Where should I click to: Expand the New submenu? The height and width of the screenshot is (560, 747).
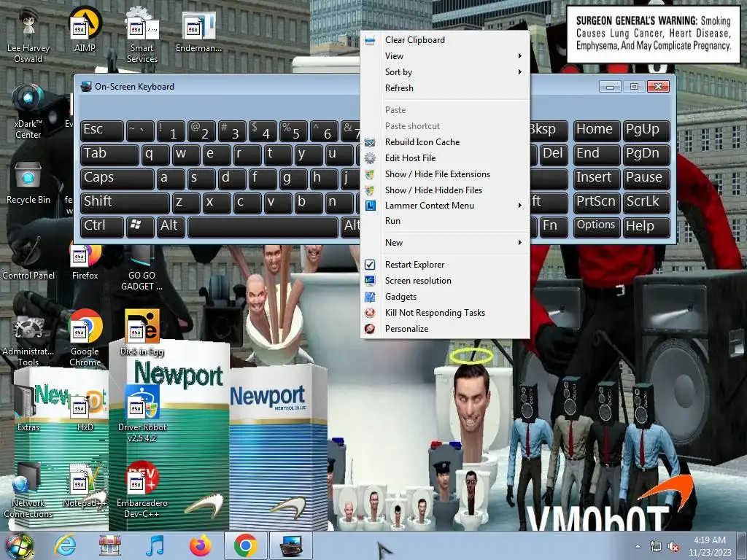pos(446,243)
